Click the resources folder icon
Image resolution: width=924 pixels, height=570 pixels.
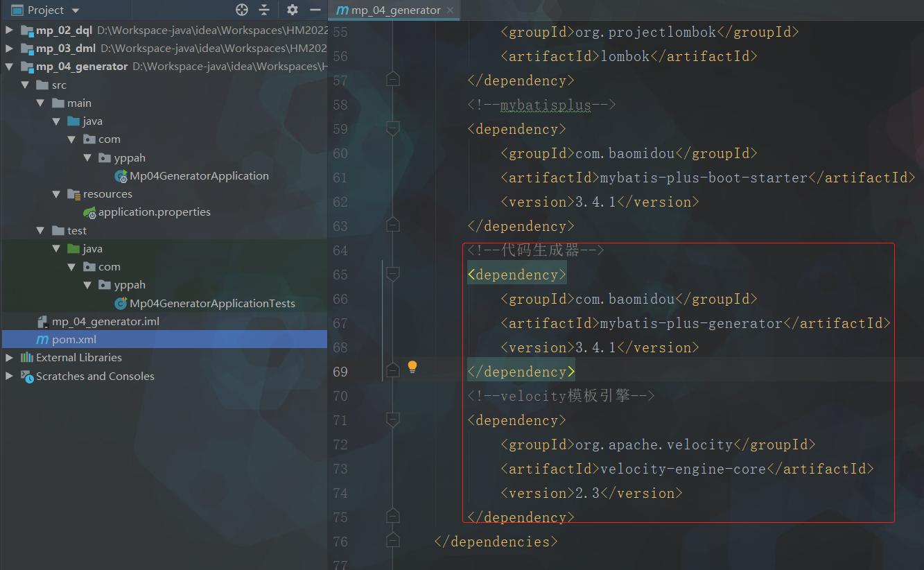[x=73, y=194]
